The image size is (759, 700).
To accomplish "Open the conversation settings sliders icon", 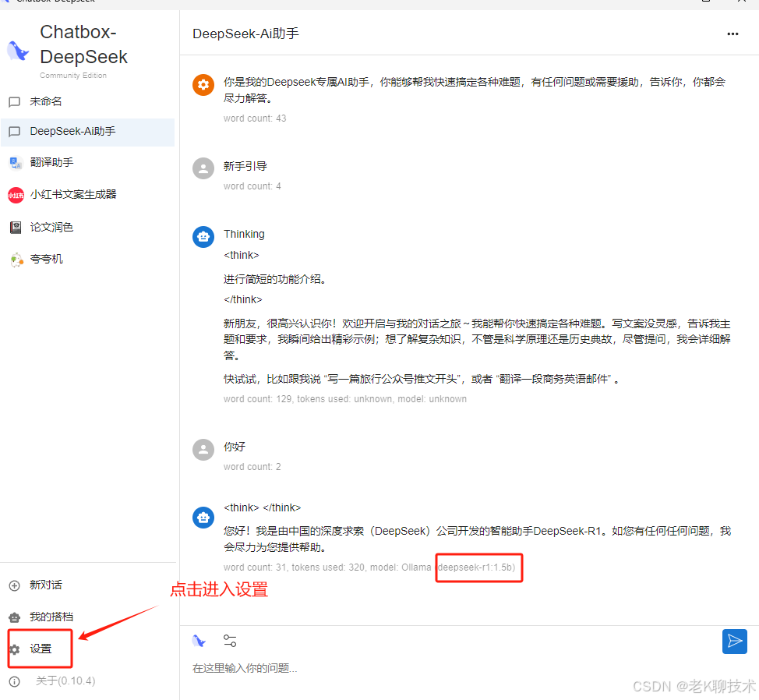I will coord(230,641).
